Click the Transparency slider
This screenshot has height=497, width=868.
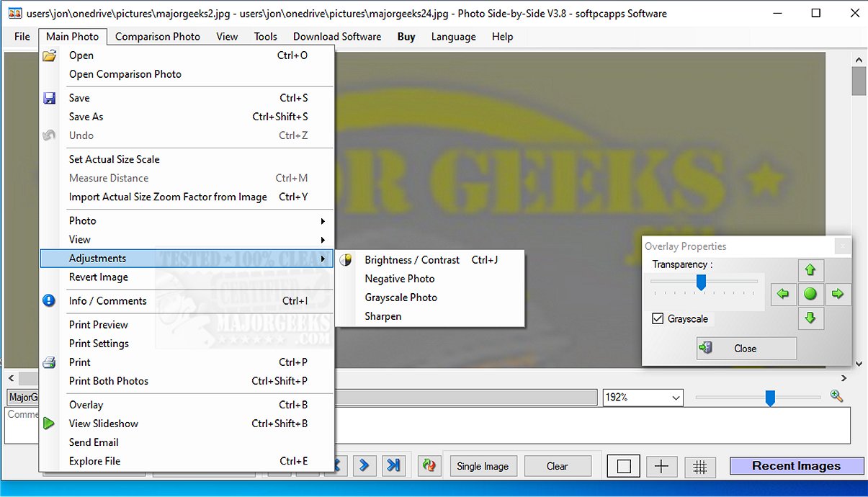[700, 283]
